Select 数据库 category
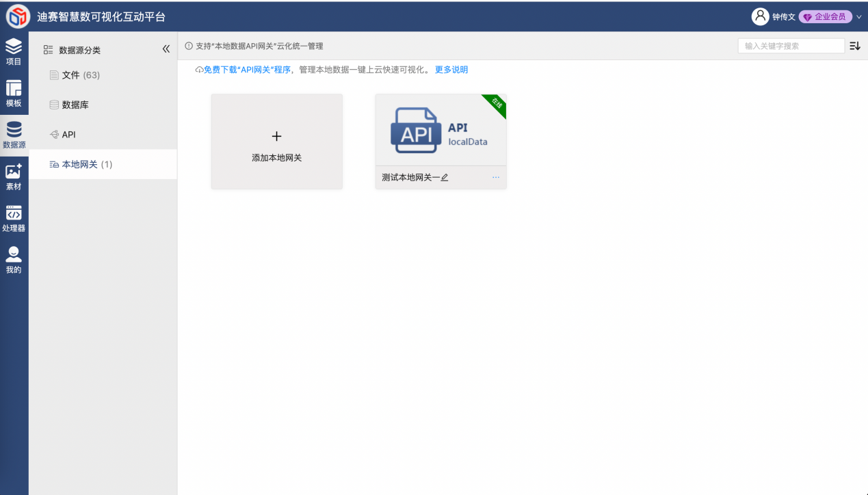The image size is (868, 495). point(103,105)
